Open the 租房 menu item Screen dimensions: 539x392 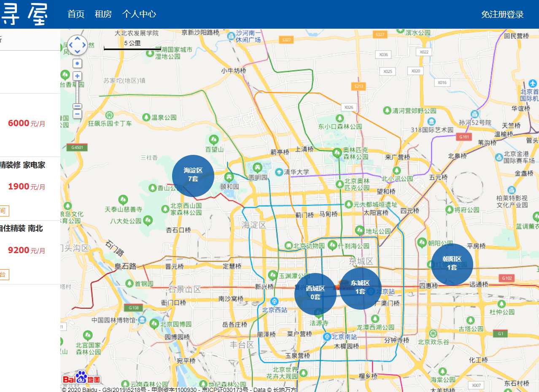[x=103, y=14]
